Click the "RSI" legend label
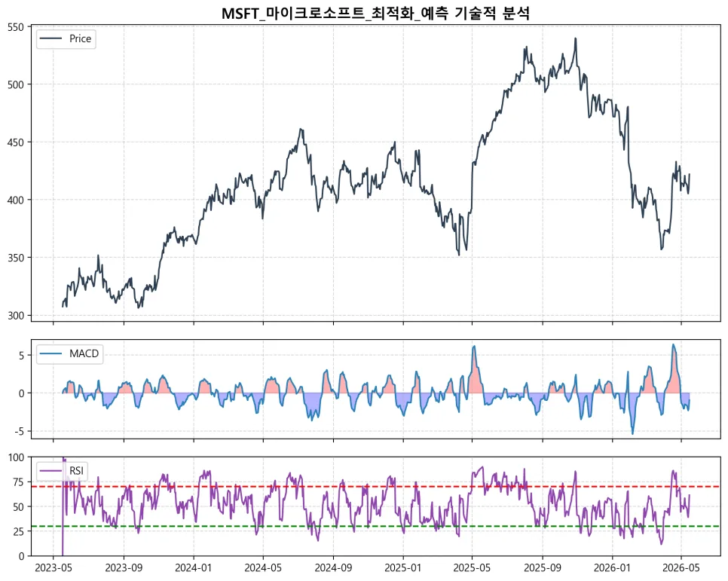The width and height of the screenshot is (728, 581). click(77, 470)
